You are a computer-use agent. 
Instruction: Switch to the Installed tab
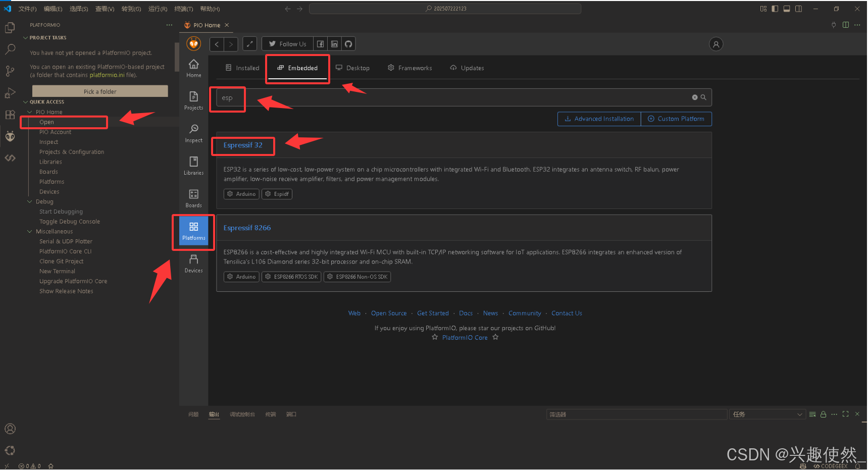242,68
